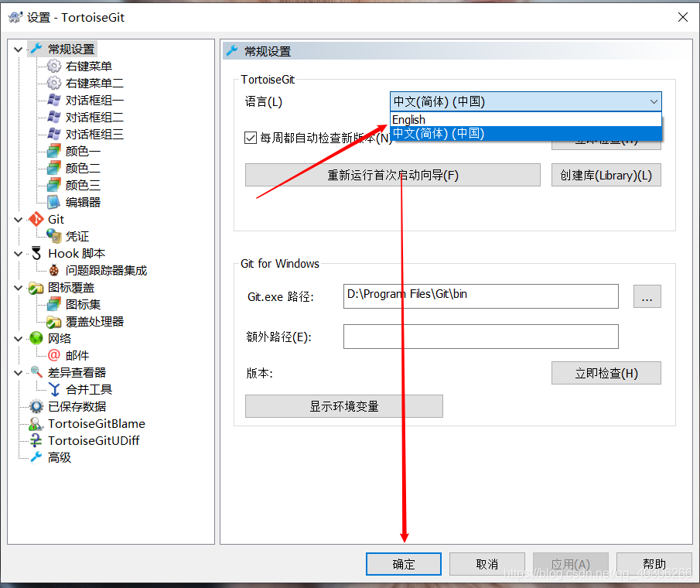Open the TortoiseGitUDiff page label
This screenshot has height=588, width=700.
click(94, 440)
